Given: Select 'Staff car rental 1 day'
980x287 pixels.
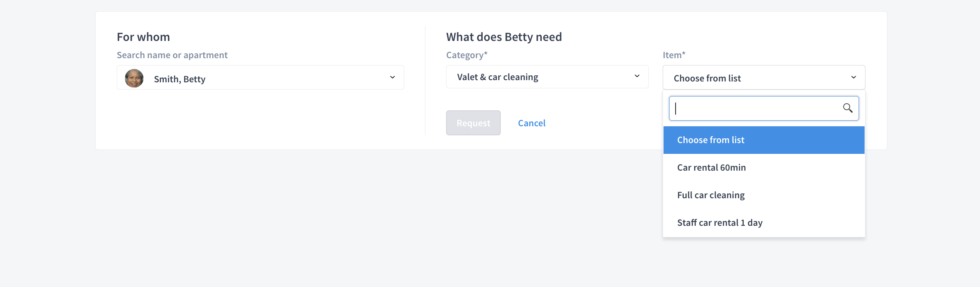Looking at the screenshot, I should [764, 223].
